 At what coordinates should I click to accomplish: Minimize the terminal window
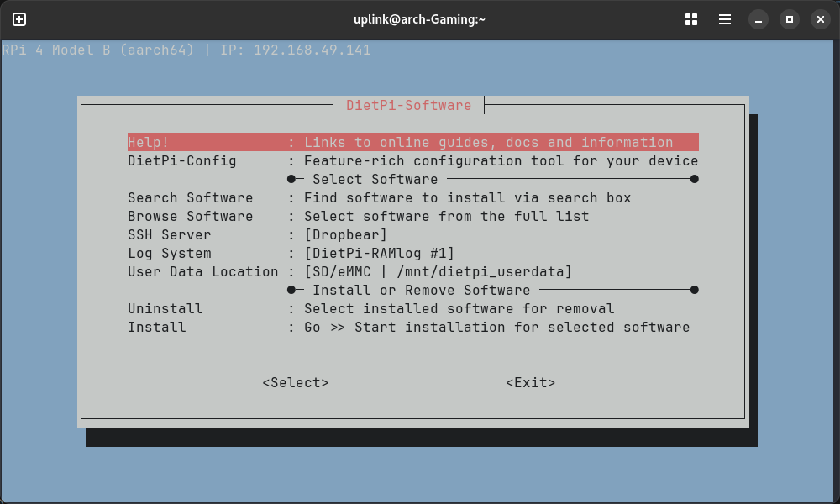pyautogui.click(x=759, y=19)
